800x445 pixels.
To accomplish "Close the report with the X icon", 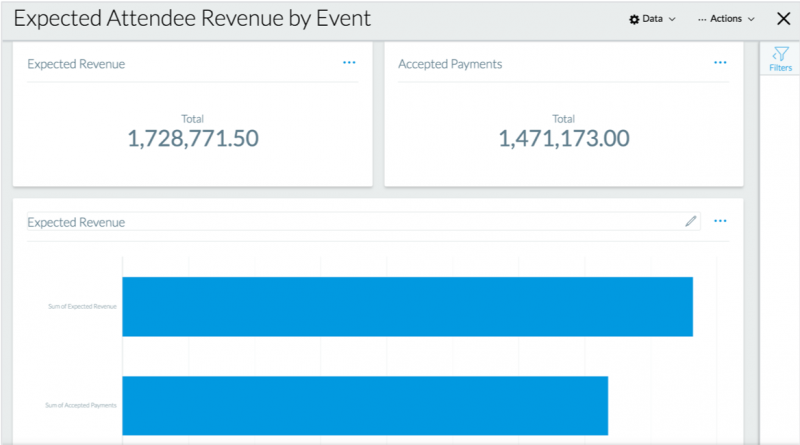I will click(x=783, y=19).
